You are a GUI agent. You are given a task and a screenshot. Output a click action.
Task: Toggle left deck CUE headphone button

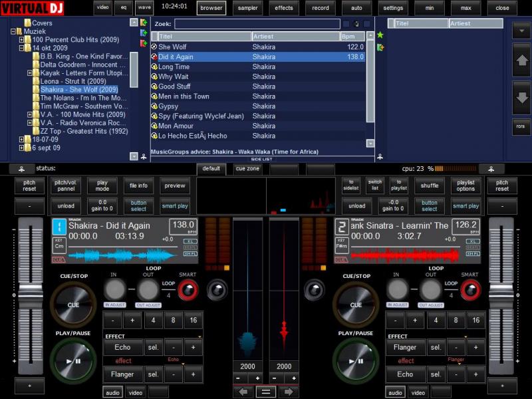click(59, 259)
